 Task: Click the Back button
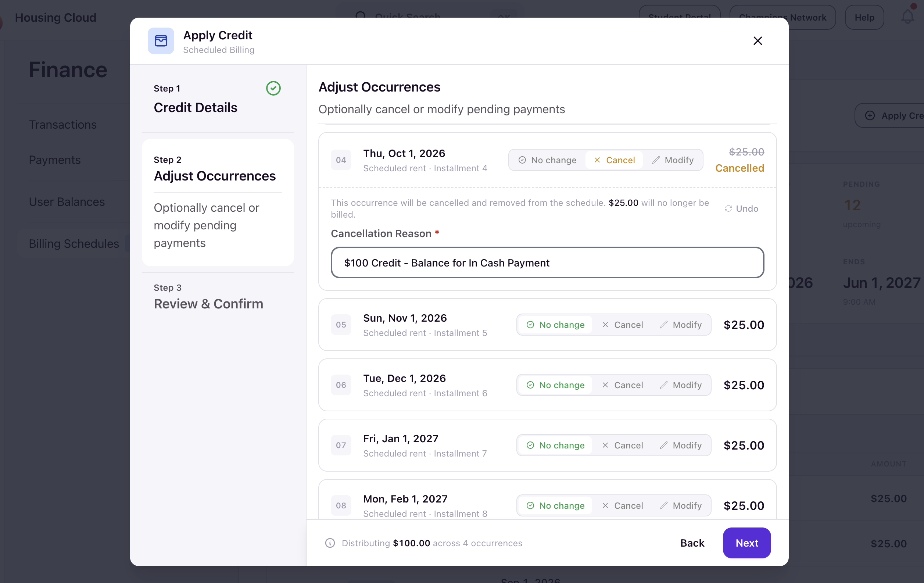(692, 543)
